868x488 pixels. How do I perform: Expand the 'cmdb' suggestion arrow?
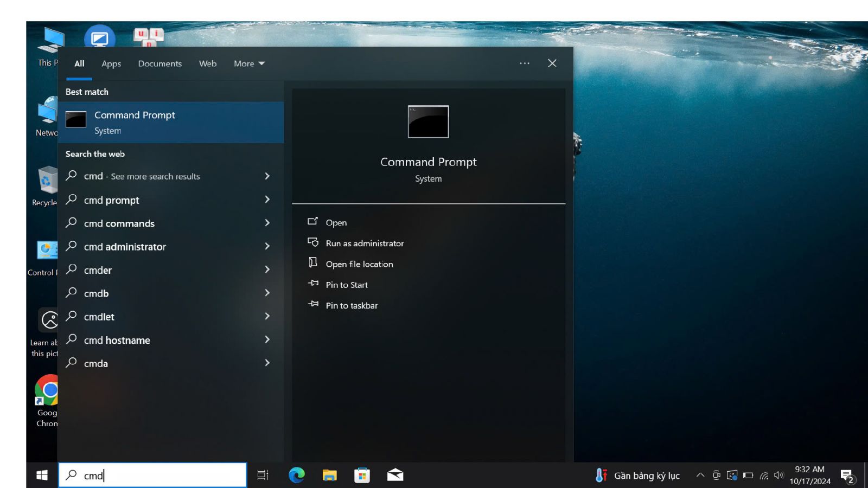[267, 293]
